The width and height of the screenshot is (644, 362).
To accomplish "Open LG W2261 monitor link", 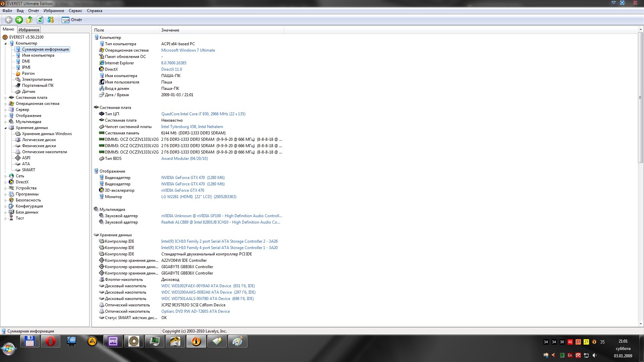I will [199, 197].
